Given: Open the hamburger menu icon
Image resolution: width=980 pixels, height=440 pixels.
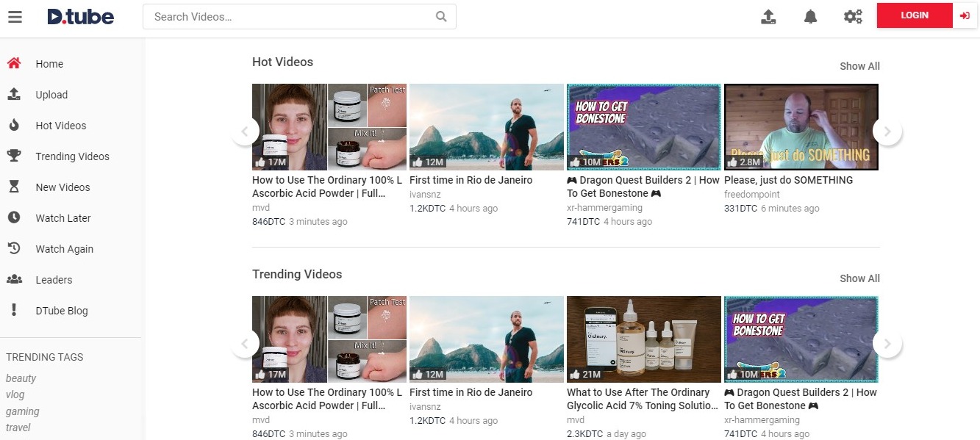Looking at the screenshot, I should pos(15,17).
